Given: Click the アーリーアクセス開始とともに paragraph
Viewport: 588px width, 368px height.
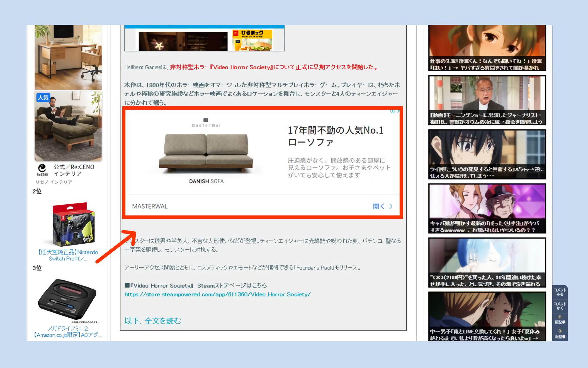Looking at the screenshot, I should tap(243, 268).
